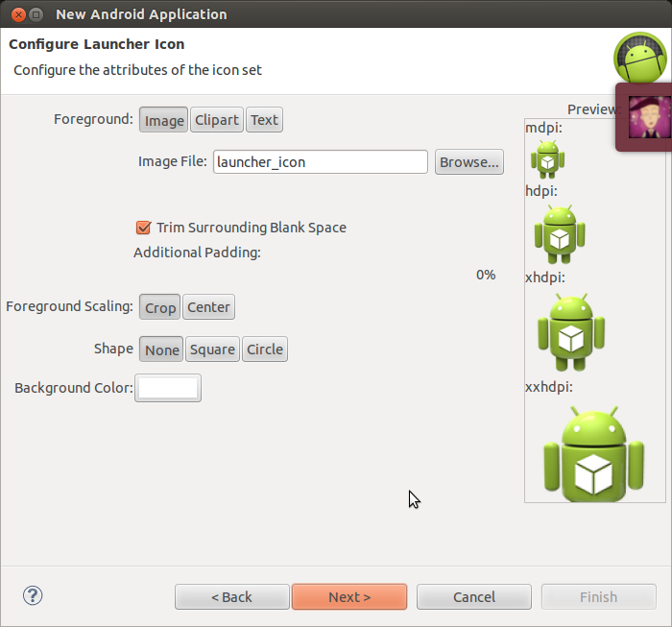Cancel the wizard
Viewport: 672px width, 627px height.
pyautogui.click(x=474, y=596)
